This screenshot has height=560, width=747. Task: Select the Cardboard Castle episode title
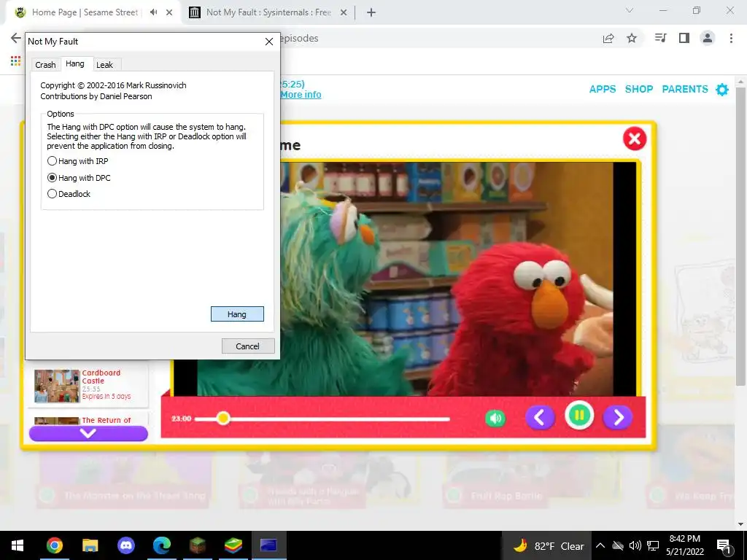point(101,377)
